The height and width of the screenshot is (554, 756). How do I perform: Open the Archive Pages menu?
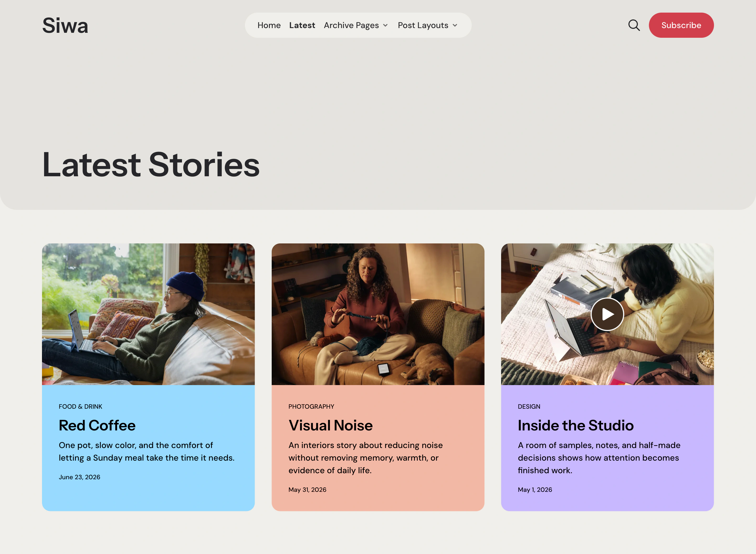(351, 25)
